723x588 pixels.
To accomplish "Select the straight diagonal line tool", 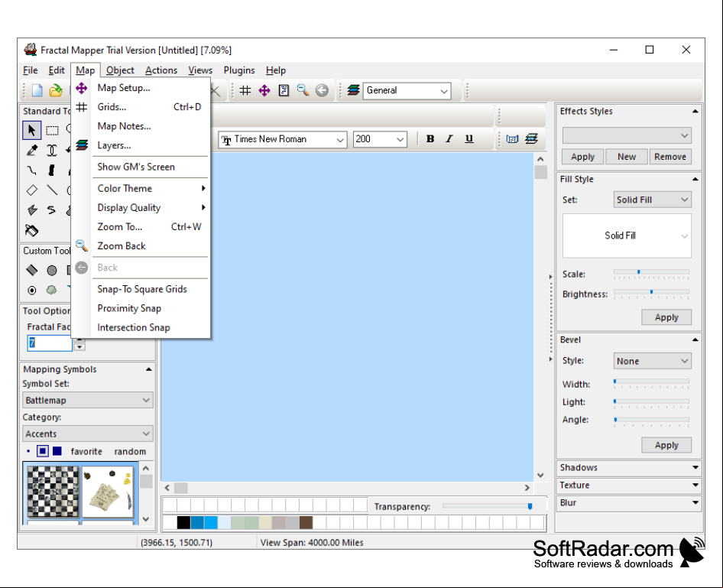I will 52,190.
